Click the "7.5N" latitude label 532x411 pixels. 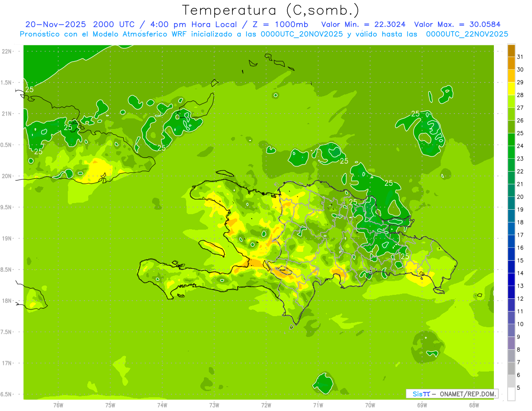pyautogui.click(x=6, y=332)
